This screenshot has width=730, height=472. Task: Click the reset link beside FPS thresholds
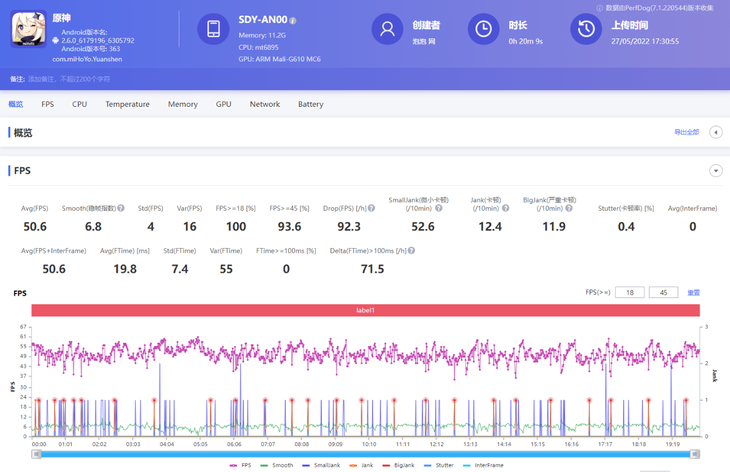tap(693, 293)
